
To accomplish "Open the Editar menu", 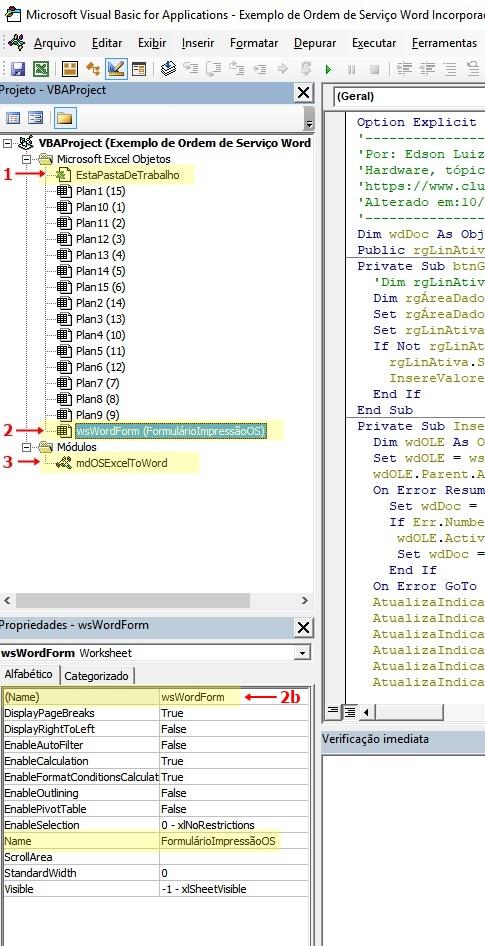I will point(107,43).
